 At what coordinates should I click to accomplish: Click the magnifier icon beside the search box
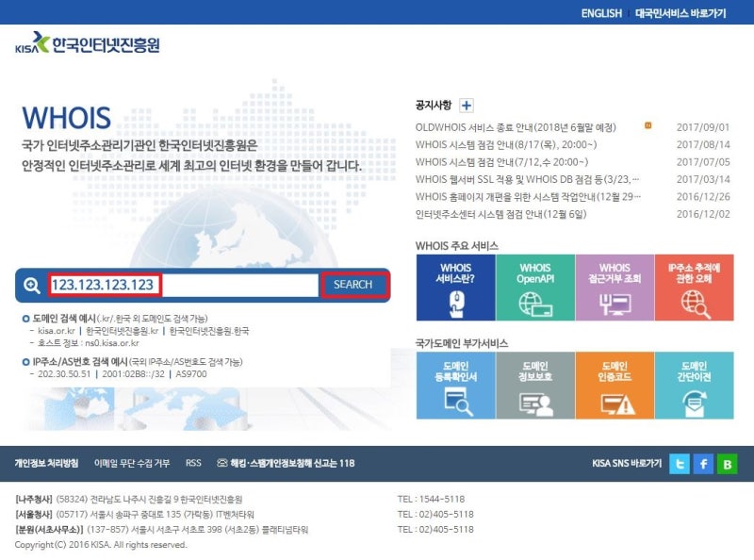click(x=32, y=286)
